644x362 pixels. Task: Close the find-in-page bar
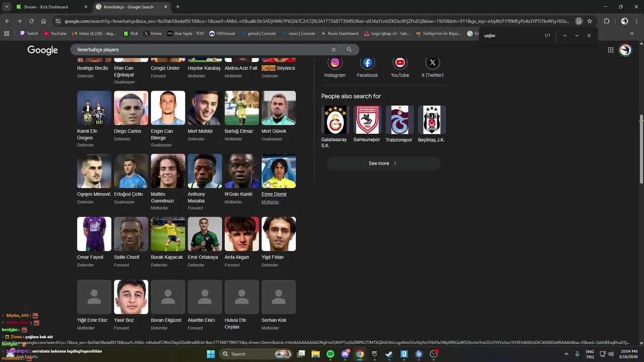589,36
